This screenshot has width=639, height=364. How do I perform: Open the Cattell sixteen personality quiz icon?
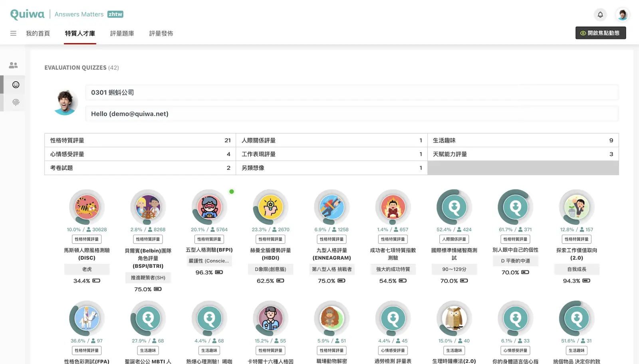(270, 318)
